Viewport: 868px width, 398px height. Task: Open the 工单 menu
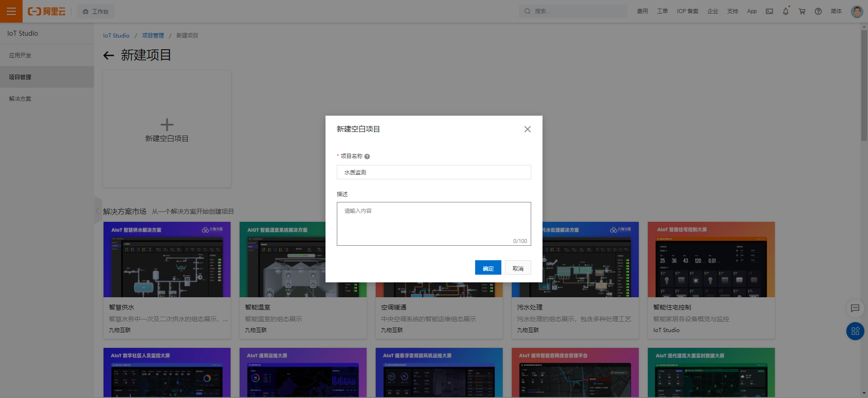coord(662,11)
